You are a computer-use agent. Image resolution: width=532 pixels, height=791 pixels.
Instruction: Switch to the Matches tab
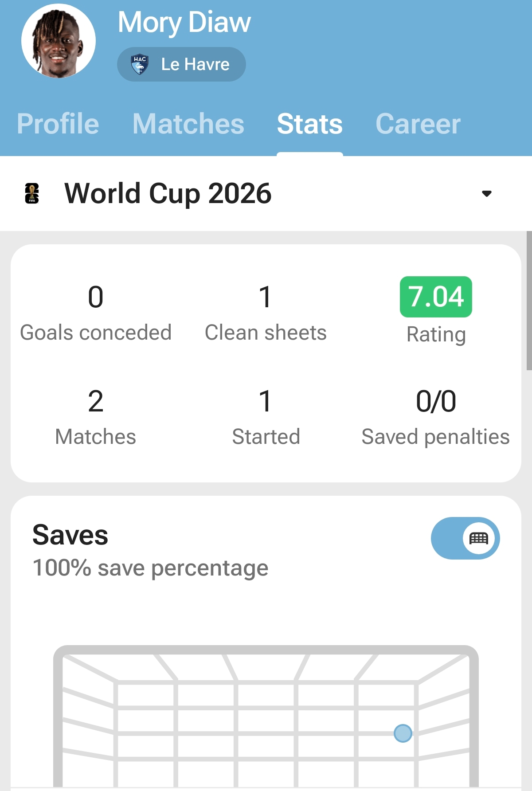(188, 124)
